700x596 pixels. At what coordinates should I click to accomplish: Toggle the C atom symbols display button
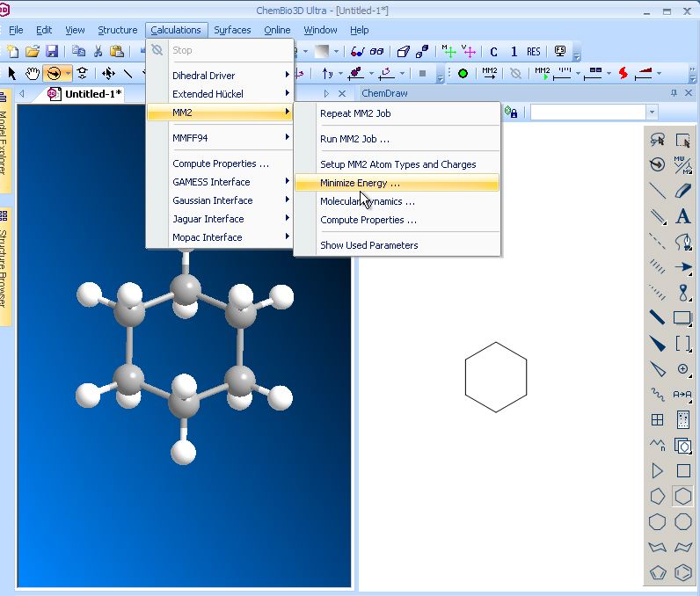tap(493, 52)
